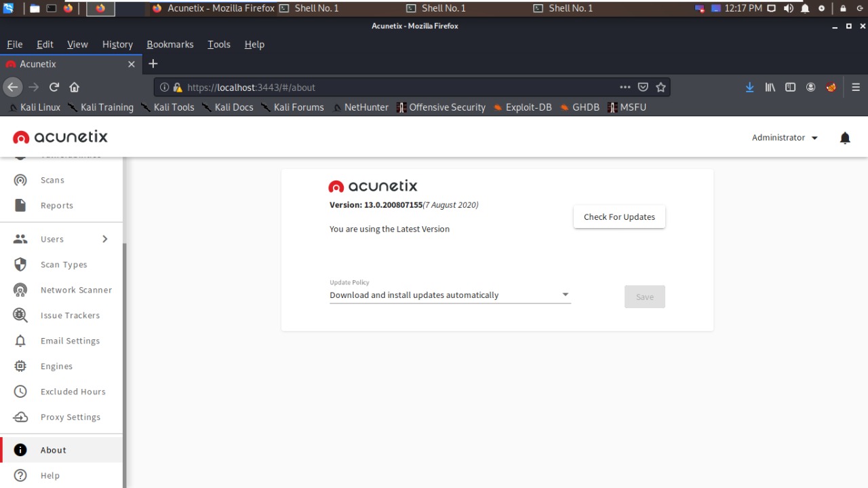
Task: Open the Reports document icon
Action: tap(20, 205)
